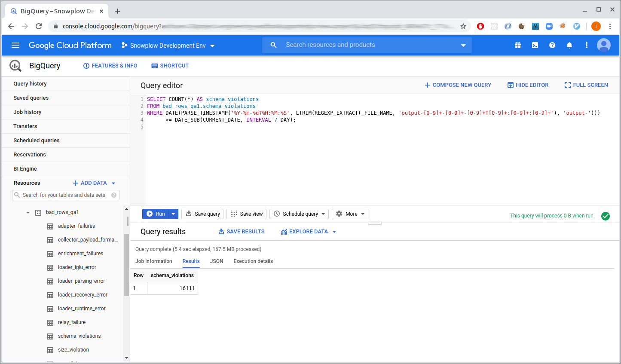The height and width of the screenshot is (364, 621).
Task: Select the schema_violations table icon
Action: 50,336
